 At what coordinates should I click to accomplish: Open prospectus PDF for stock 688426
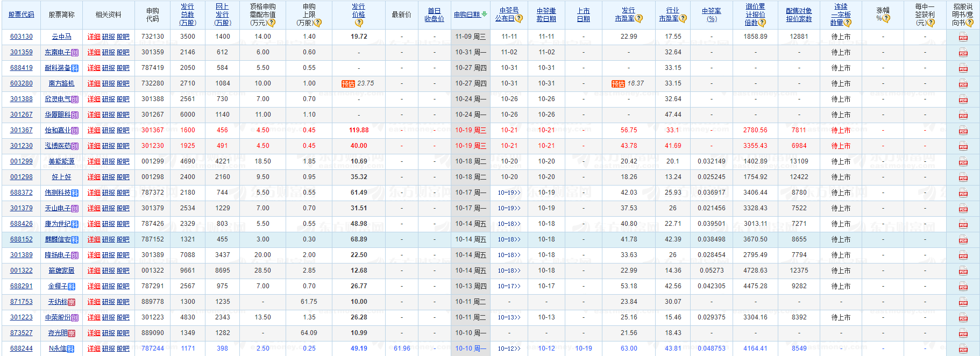(x=963, y=224)
